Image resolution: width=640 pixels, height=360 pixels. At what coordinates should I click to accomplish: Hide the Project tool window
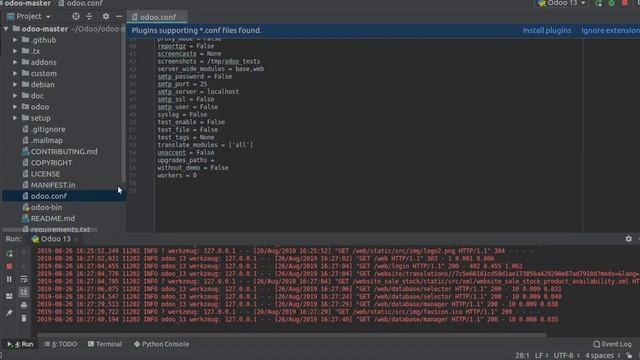(x=119, y=16)
